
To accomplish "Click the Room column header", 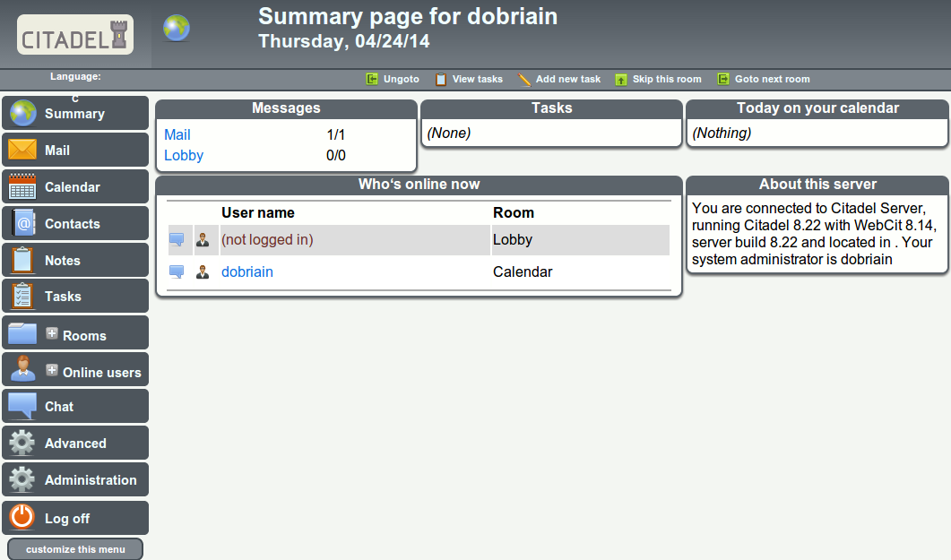I will (x=514, y=212).
